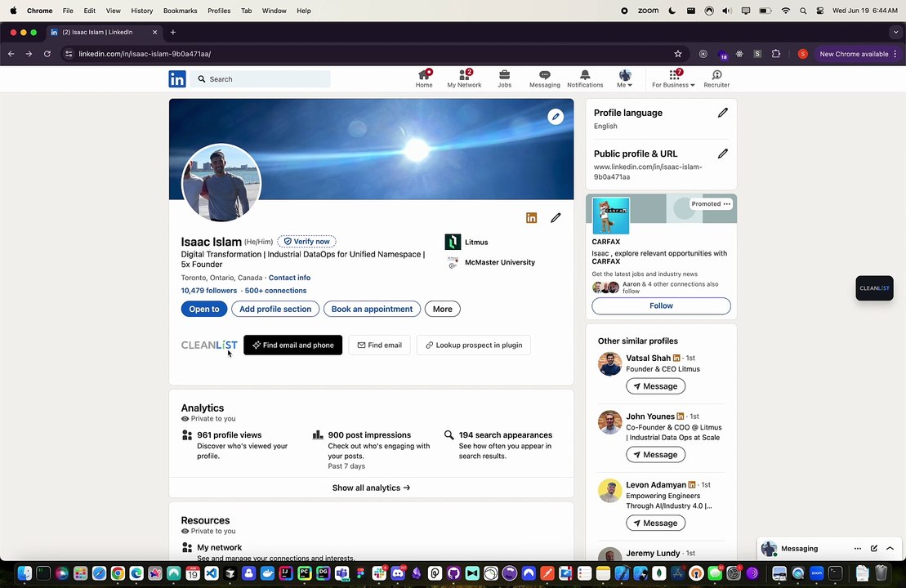Open Chrome three-dot menu
This screenshot has height=588, width=906.
pyautogui.click(x=895, y=54)
